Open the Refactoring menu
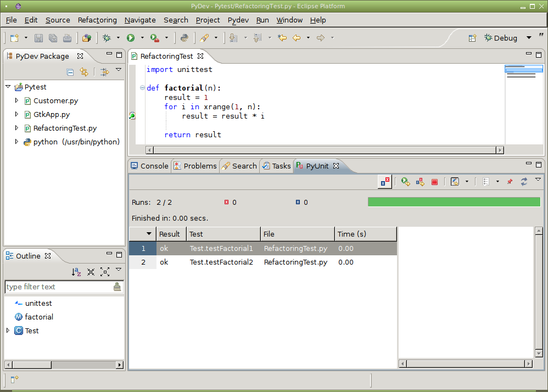548x392 pixels. point(97,20)
